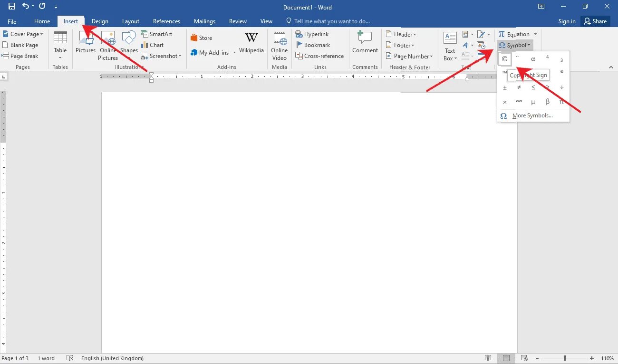The width and height of the screenshot is (618, 364).
Task: Switch to the Layout tab
Action: coord(131,21)
